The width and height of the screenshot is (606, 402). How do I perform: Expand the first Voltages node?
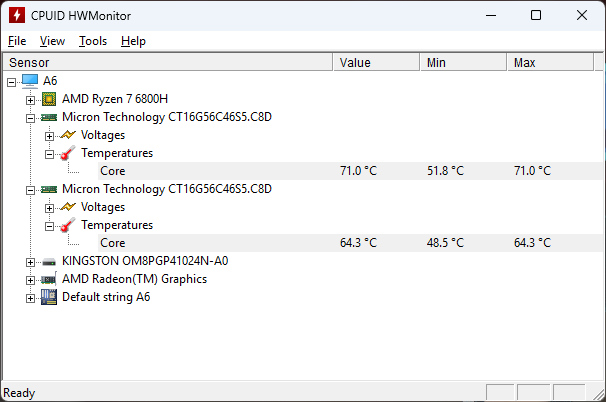[49, 135]
